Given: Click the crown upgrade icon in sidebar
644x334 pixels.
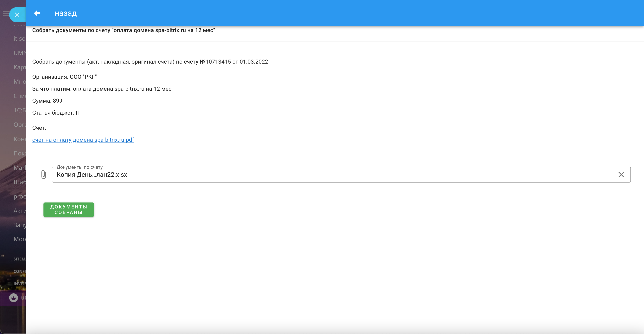Looking at the screenshot, I should 14,298.
